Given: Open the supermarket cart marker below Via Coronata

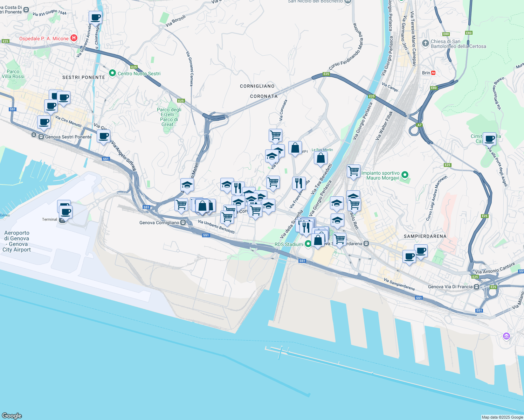Looking at the screenshot, I should coord(276,135).
